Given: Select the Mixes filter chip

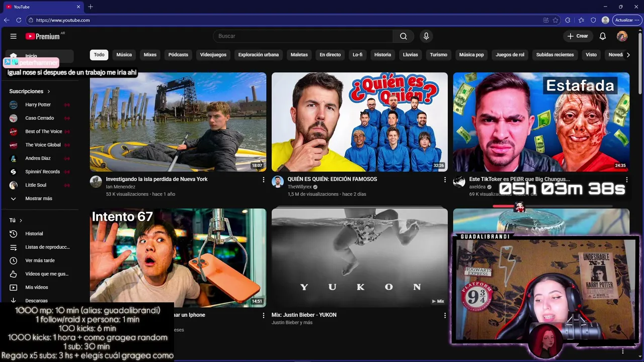Looking at the screenshot, I should click(x=150, y=55).
